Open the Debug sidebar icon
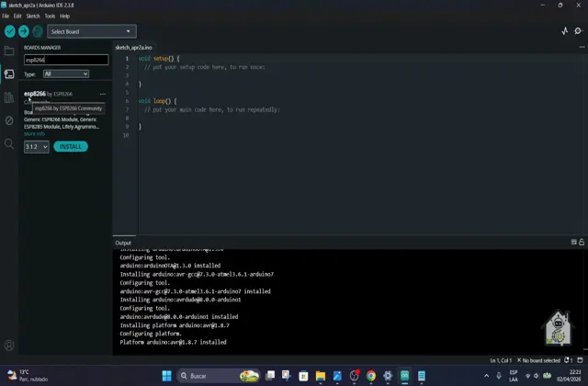This screenshot has height=386, width=588. click(x=9, y=120)
